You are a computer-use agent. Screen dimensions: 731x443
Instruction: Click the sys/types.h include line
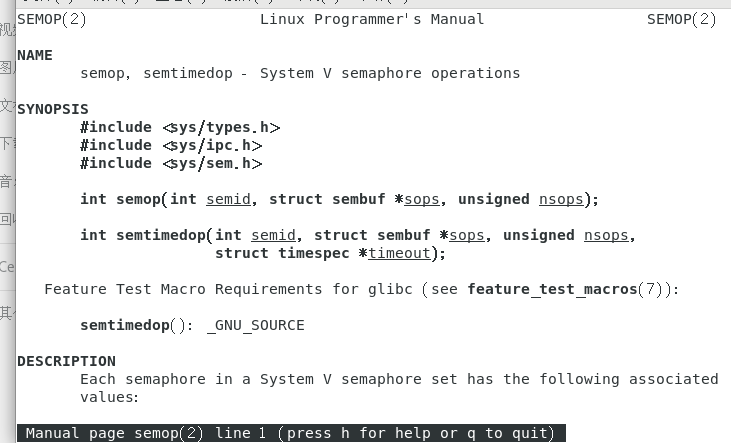(x=180, y=128)
